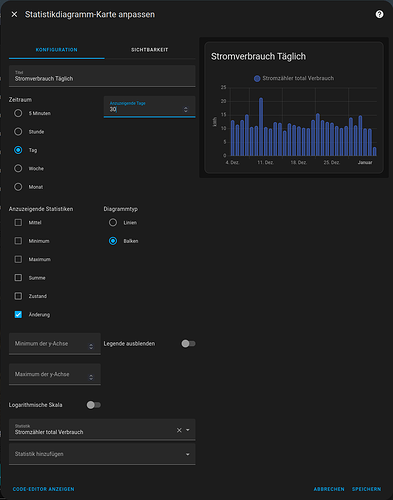Select the Woche radio button
Viewport: 393px width, 500px height.
[18, 168]
